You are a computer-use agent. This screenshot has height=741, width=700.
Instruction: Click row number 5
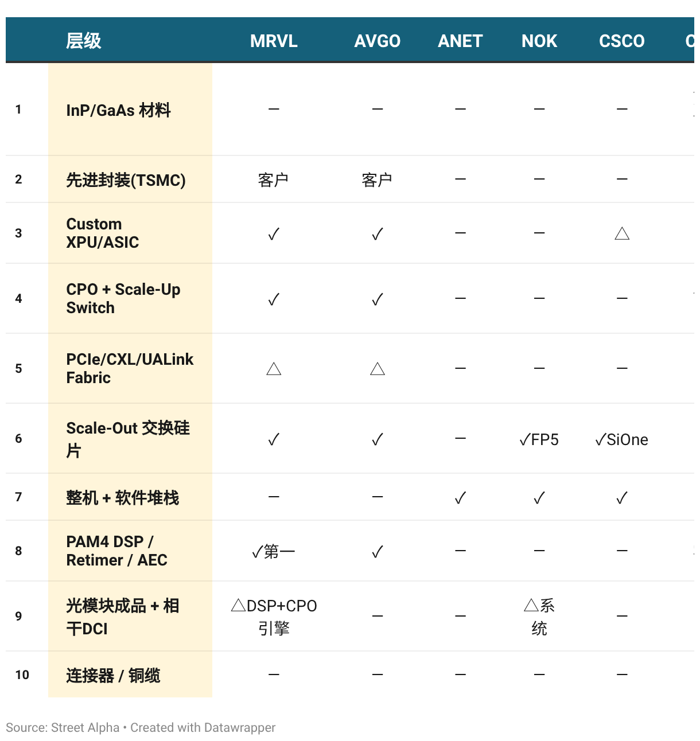(18, 368)
